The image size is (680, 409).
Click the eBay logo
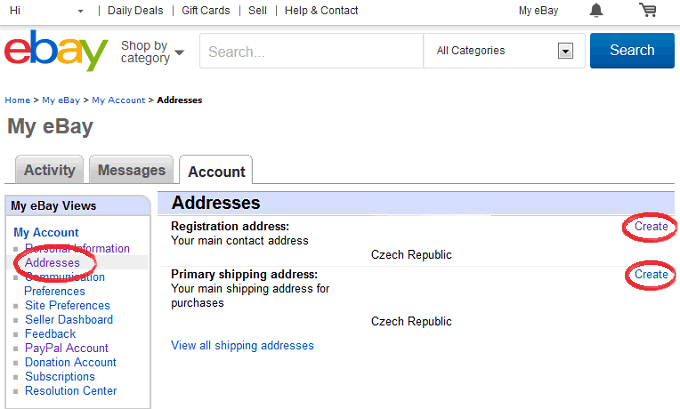56,51
